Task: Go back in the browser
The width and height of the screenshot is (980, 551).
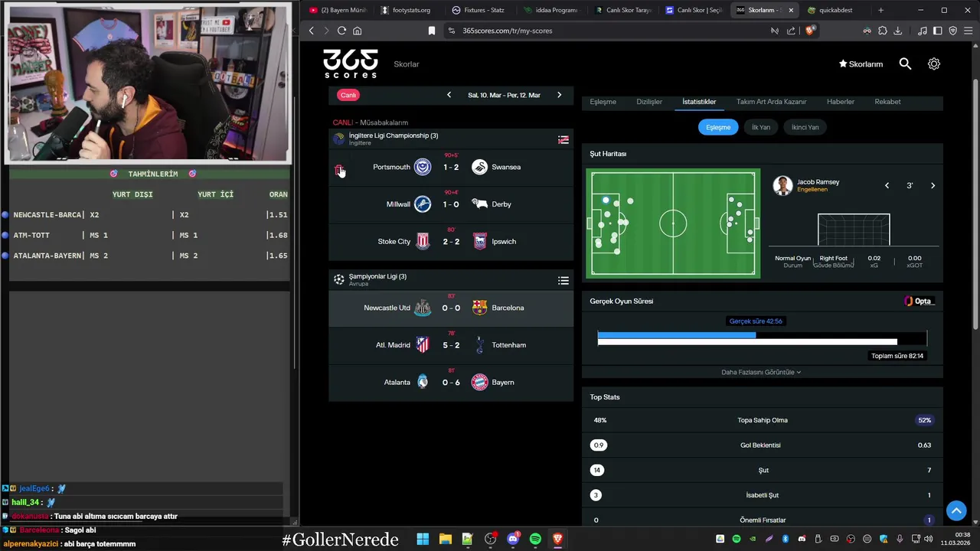Action: tap(311, 31)
